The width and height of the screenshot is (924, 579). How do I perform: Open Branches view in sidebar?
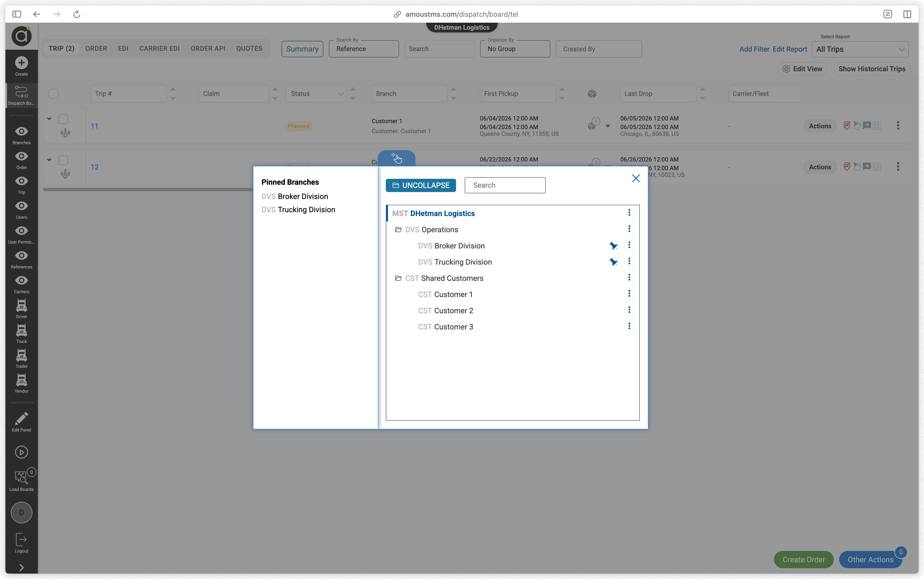click(x=21, y=136)
